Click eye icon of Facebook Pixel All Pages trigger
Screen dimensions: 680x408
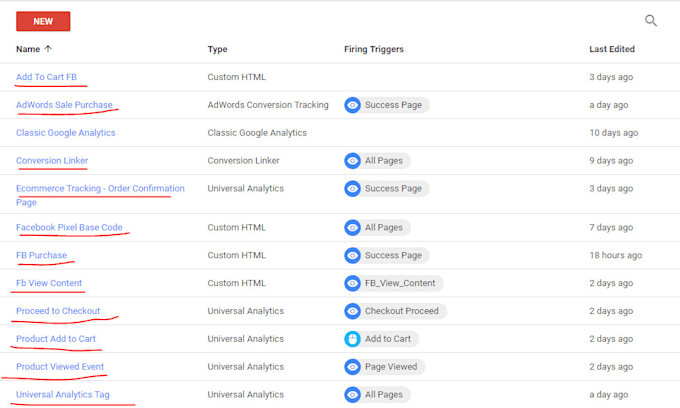352,228
